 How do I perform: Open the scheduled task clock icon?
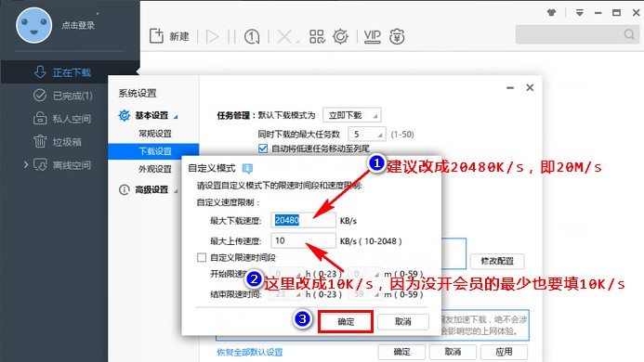click(x=252, y=36)
